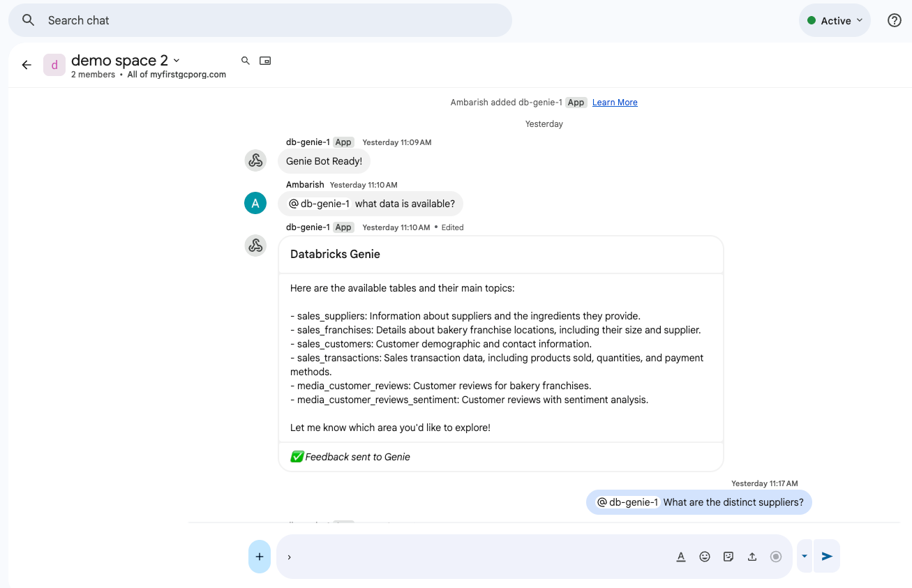Select the Genie Bot Ready! message
Screen dimensions: 912x588
pos(324,161)
